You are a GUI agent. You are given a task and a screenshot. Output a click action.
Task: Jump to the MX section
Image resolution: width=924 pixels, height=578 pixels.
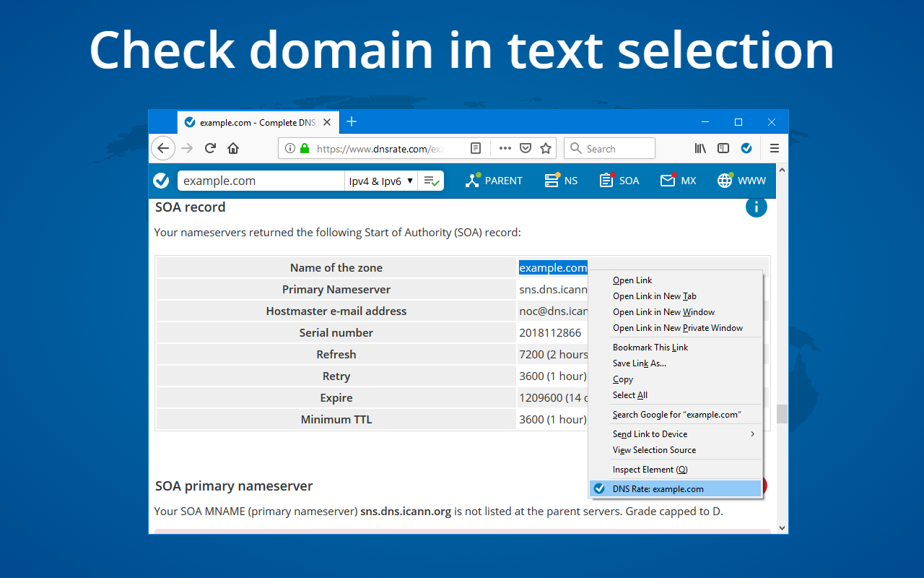pos(679,181)
